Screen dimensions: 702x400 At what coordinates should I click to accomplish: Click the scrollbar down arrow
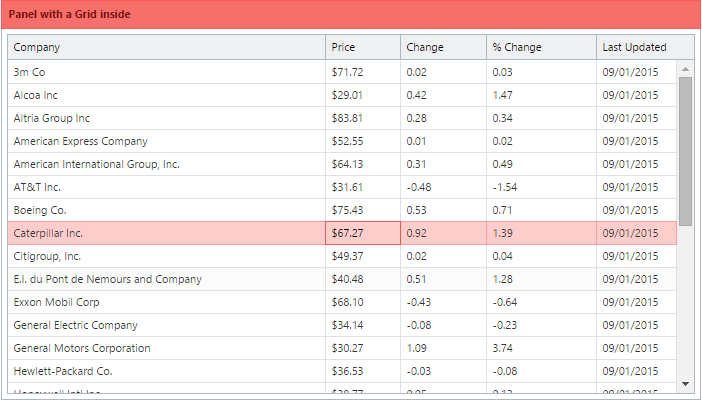tap(685, 384)
